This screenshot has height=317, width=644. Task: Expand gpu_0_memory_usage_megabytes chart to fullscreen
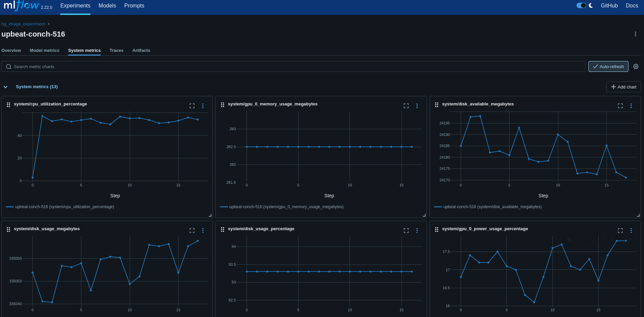pos(406,106)
